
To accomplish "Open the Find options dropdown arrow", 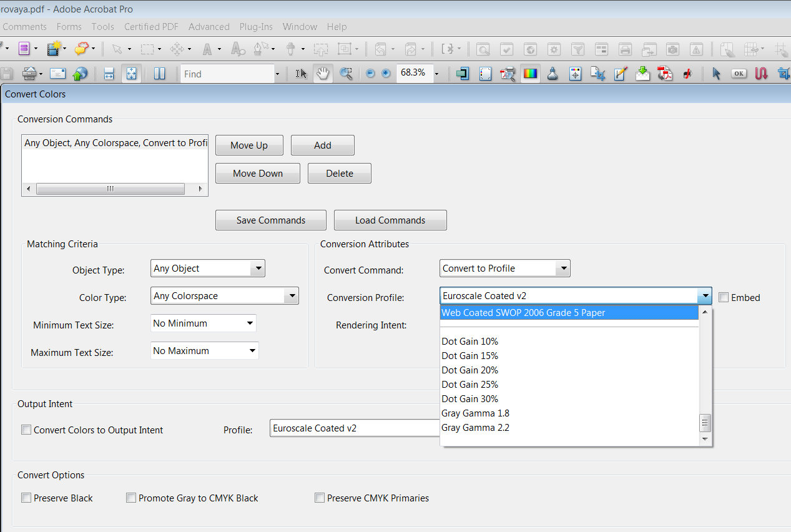I will tap(277, 74).
